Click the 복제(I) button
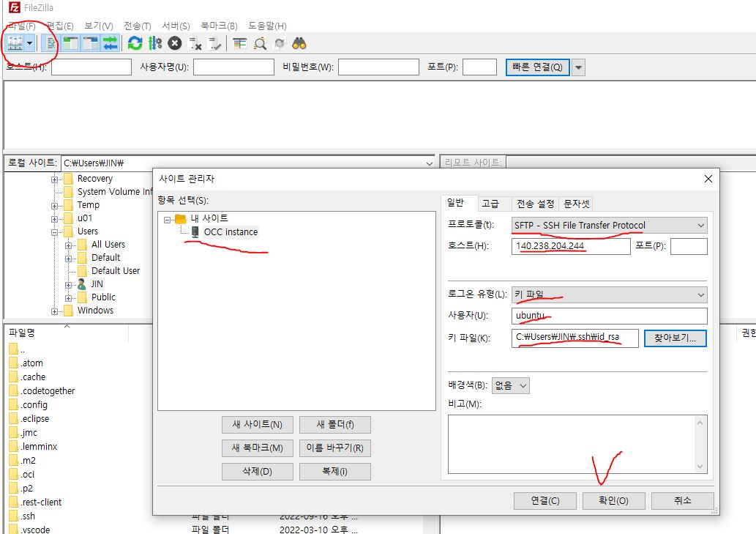The height and width of the screenshot is (534, 756). [335, 471]
